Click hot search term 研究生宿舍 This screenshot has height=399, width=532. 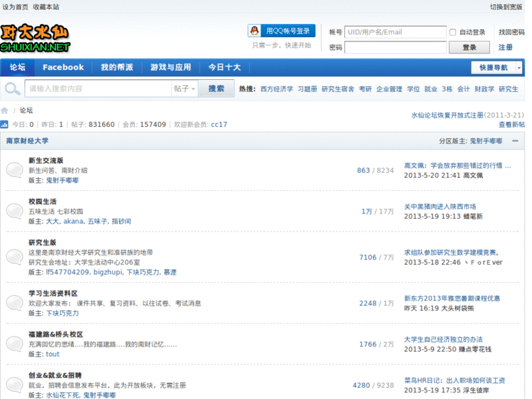point(338,89)
